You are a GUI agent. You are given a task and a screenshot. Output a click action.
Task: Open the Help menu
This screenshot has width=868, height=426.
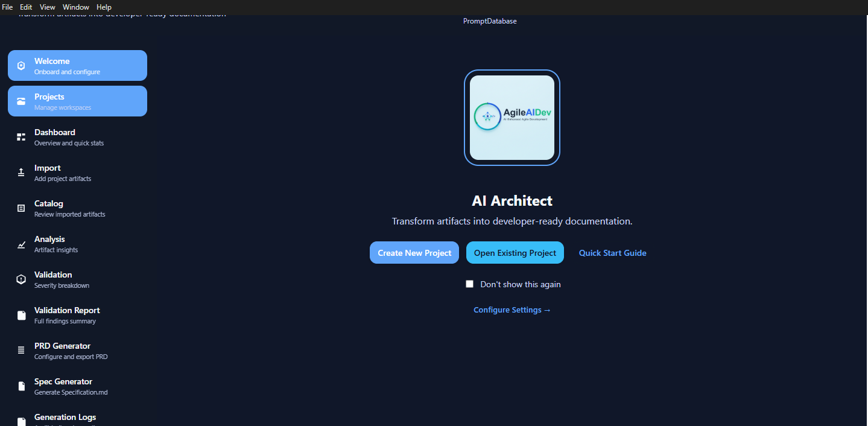coord(104,7)
